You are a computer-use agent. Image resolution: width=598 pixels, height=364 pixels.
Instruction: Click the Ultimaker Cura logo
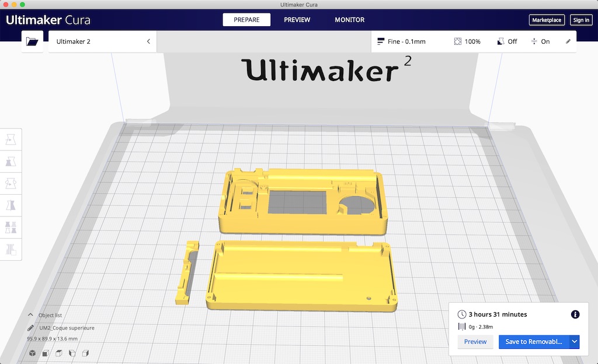coord(48,20)
